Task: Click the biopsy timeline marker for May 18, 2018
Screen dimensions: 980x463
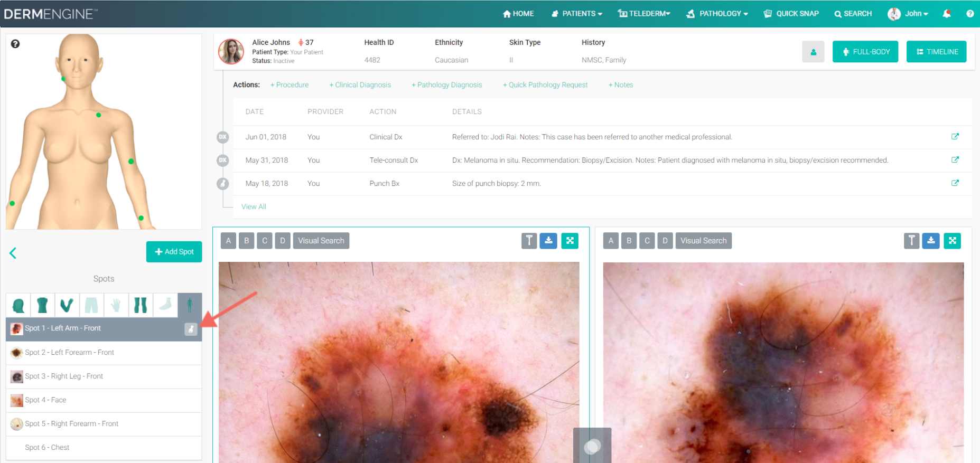Action: tap(223, 184)
